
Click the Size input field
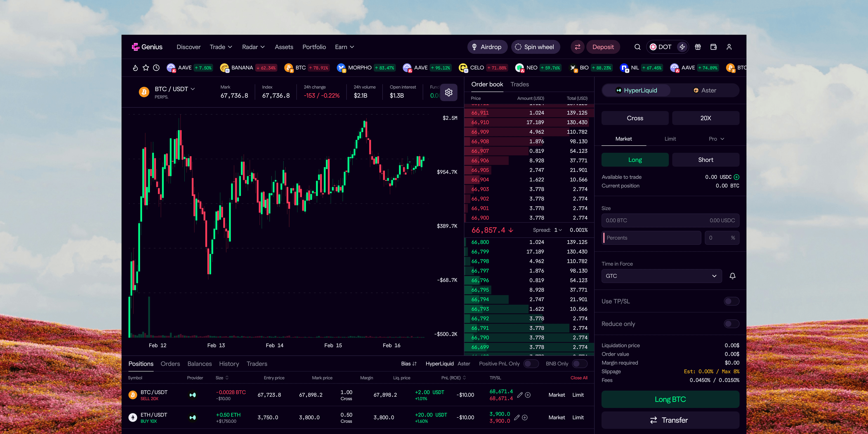(670, 220)
